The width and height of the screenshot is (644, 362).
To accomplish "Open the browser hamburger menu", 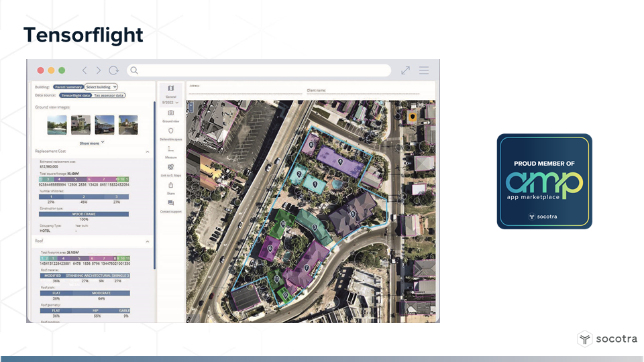I will click(x=424, y=70).
